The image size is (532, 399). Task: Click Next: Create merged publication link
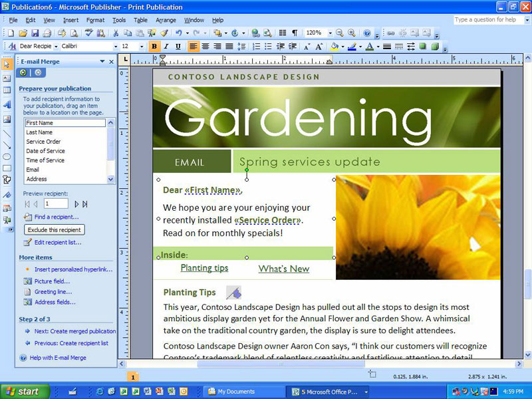pos(74,331)
